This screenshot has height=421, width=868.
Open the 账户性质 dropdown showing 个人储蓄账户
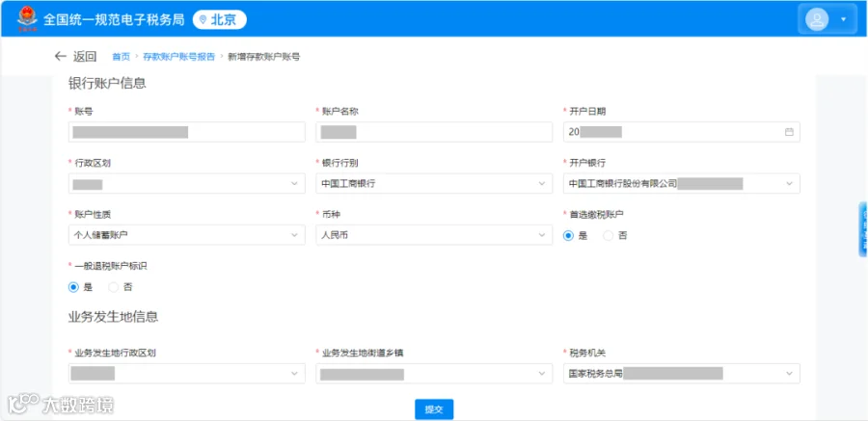coord(186,235)
